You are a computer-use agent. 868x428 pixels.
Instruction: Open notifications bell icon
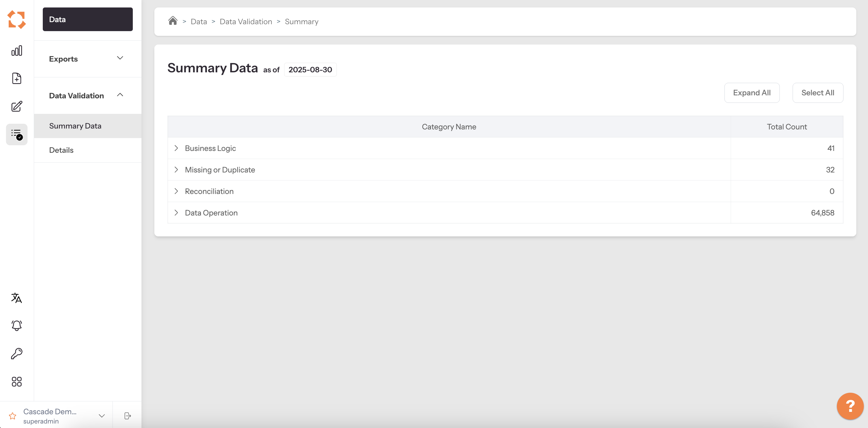(x=16, y=325)
